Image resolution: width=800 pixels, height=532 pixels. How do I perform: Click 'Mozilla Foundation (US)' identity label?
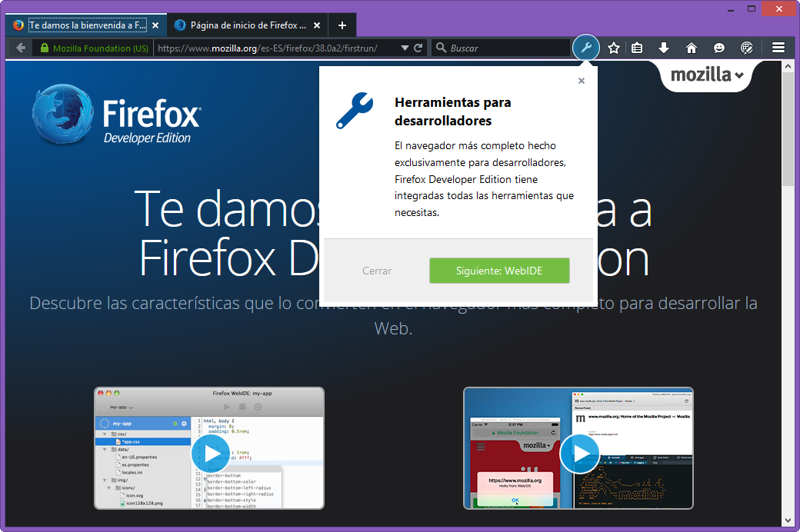coord(101,48)
